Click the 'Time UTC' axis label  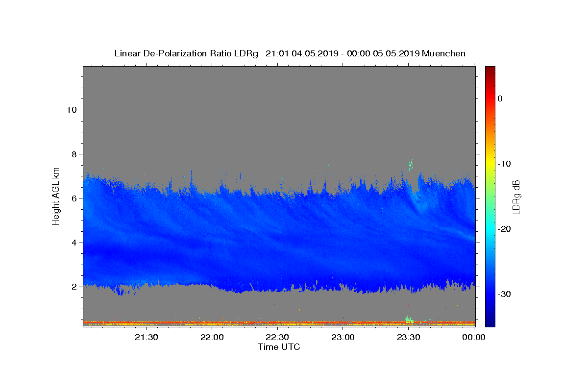[279, 347]
